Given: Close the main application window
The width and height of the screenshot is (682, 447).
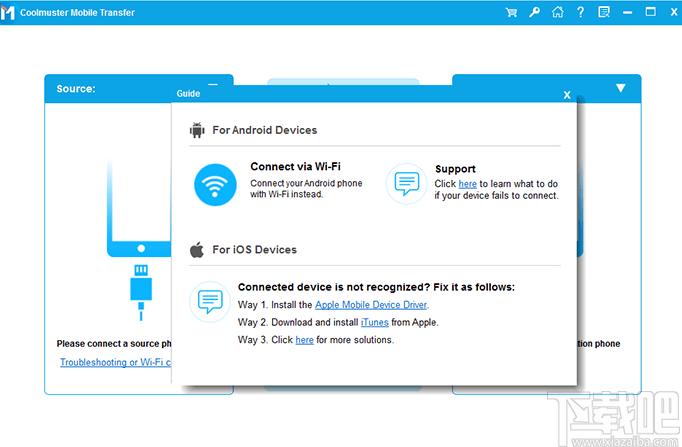Looking at the screenshot, I should pyautogui.click(x=674, y=12).
